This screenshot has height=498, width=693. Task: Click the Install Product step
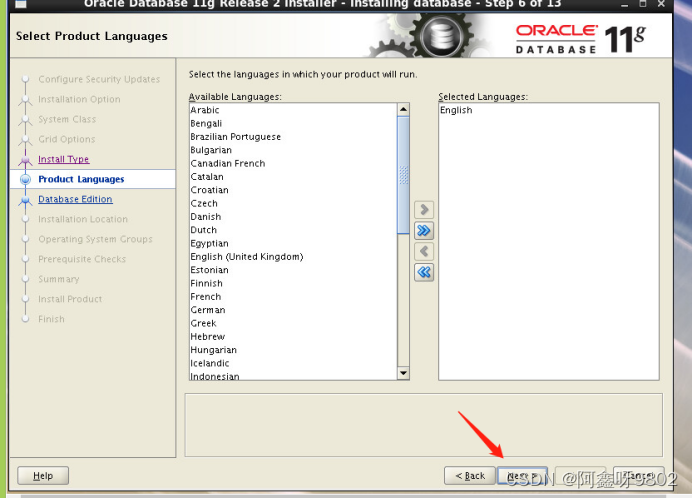(x=70, y=299)
